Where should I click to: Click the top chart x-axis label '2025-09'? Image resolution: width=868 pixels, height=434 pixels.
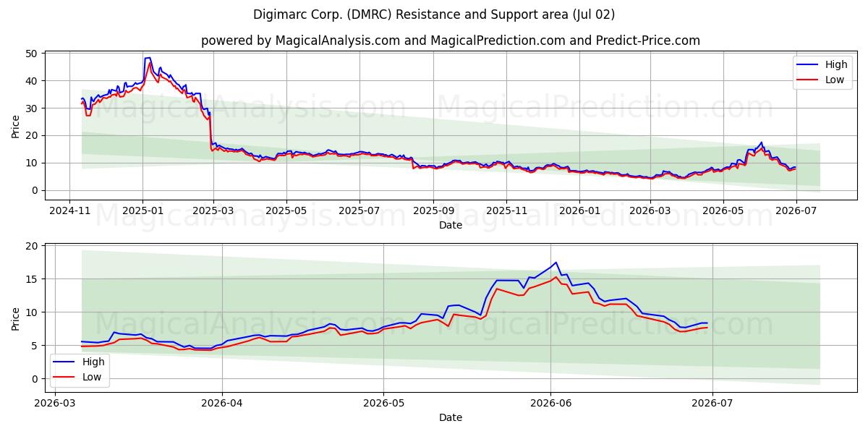pos(433,210)
